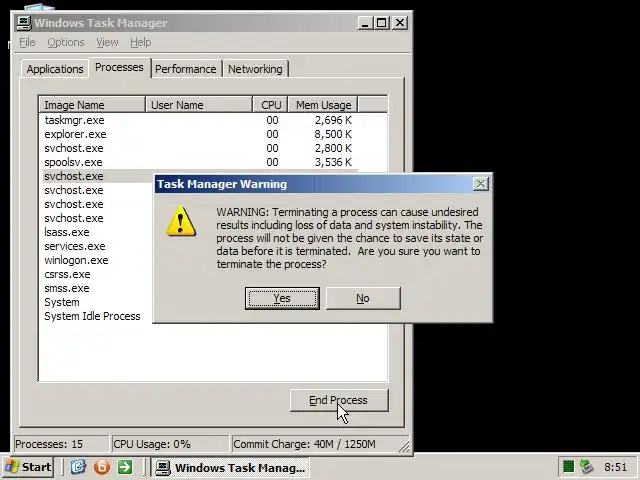Viewport: 640px width, 480px height.
Task: Sort by Image Name column header
Action: tap(92, 105)
